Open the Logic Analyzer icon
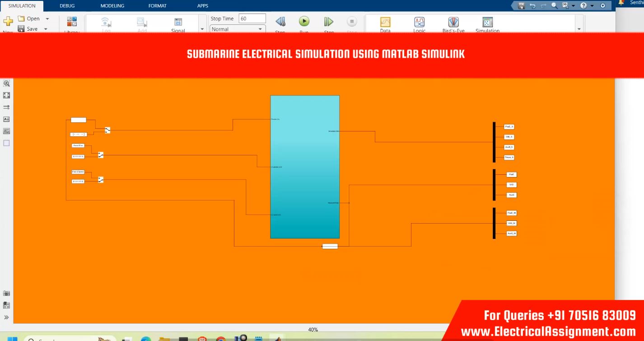This screenshot has height=341, width=644. pos(419,22)
